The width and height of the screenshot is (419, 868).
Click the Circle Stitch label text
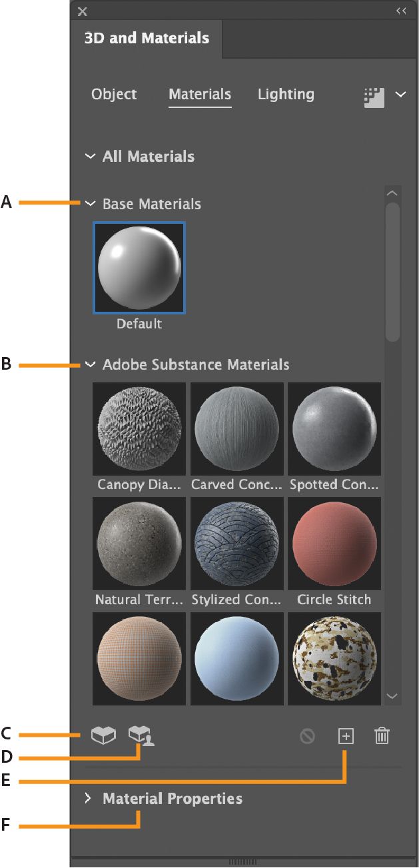click(x=334, y=600)
